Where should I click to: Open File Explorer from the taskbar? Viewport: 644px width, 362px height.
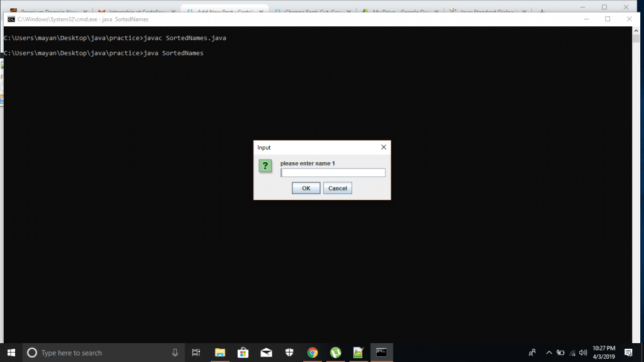tap(219, 353)
